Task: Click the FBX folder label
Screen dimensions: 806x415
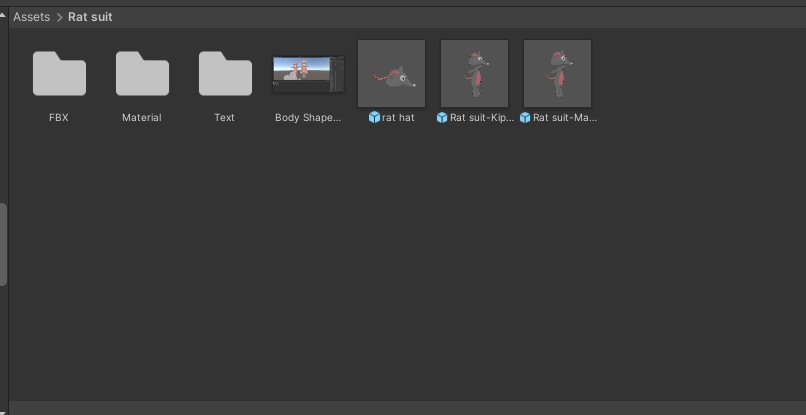Action: pos(59,118)
